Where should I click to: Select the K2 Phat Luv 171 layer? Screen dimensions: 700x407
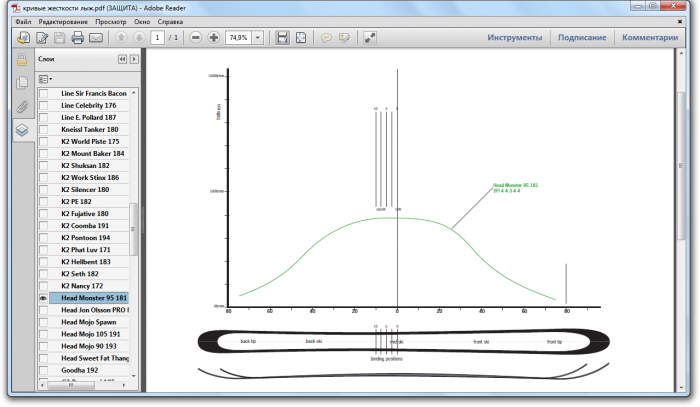point(86,250)
